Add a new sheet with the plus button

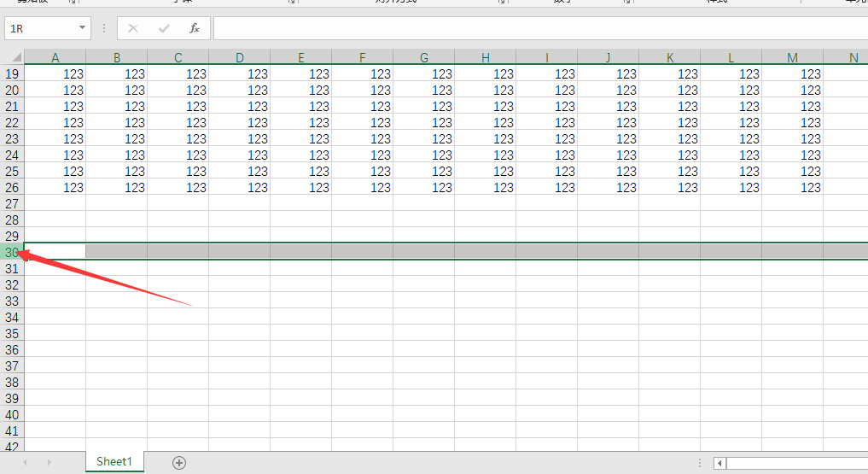[178, 463]
